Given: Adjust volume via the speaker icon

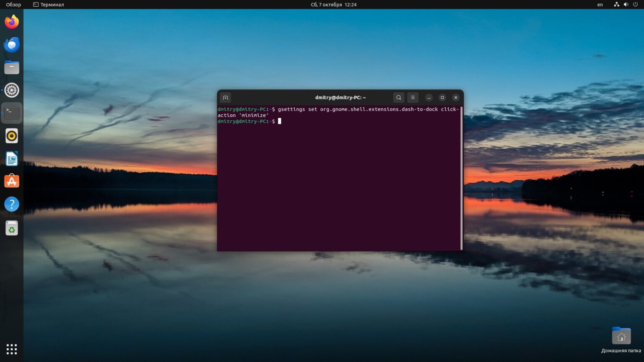Looking at the screenshot, I should [x=626, y=5].
